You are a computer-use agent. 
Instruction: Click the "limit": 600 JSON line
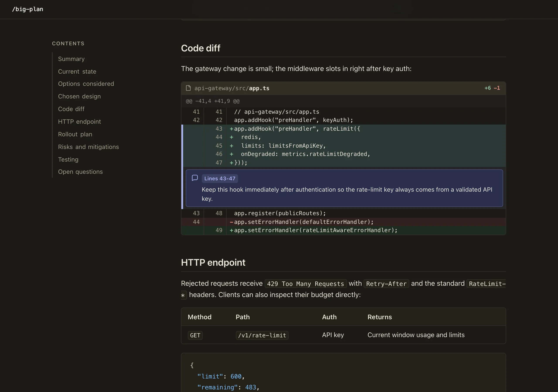221,376
